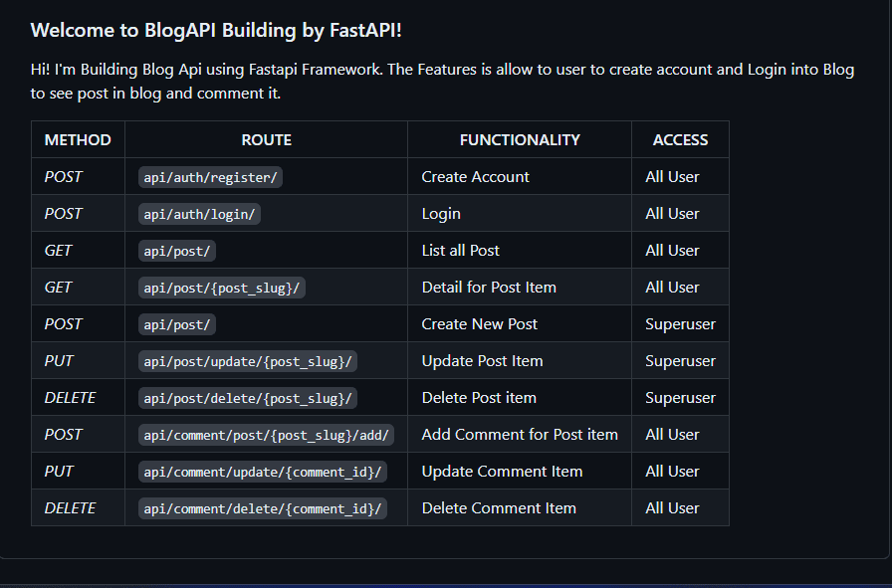Screen dimensions: 892x588
Task: Click the Superuser cell in PUT row
Action: 680,361
